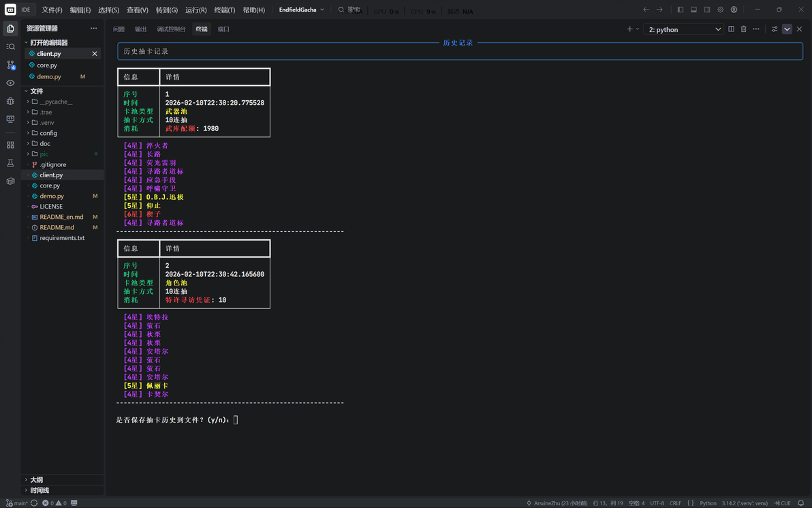812x508 pixels.
Task: Open the account profile icon
Action: (734, 10)
